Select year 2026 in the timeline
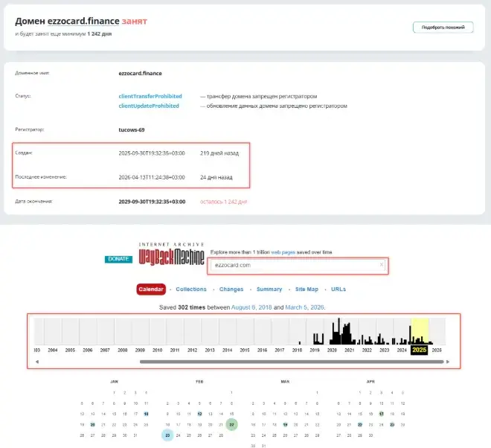 [x=437, y=350]
